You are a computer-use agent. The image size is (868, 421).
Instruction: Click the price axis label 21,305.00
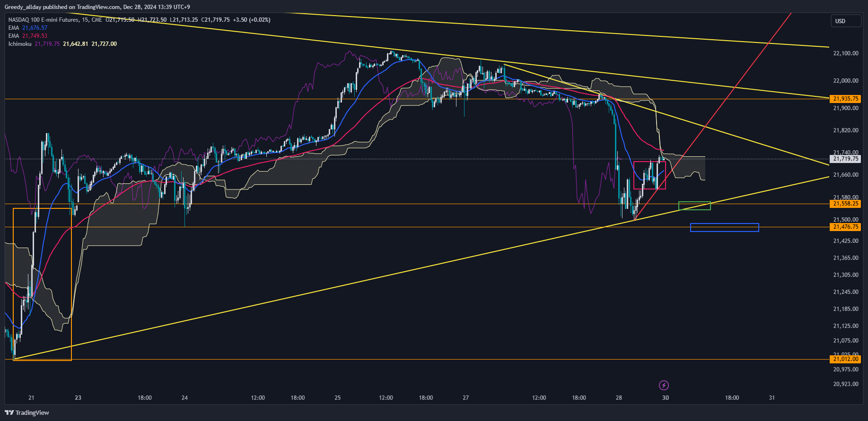(x=846, y=275)
